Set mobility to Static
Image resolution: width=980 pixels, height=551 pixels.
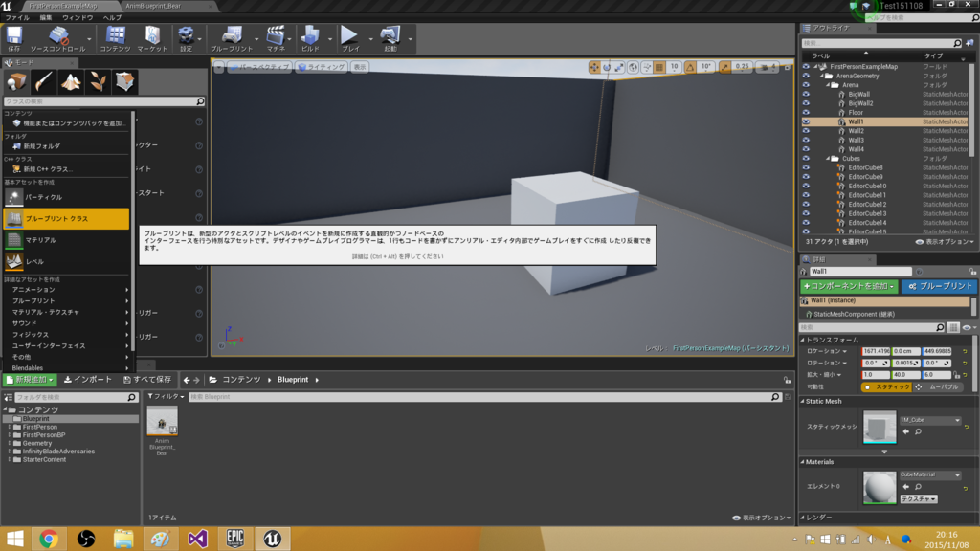coord(886,386)
